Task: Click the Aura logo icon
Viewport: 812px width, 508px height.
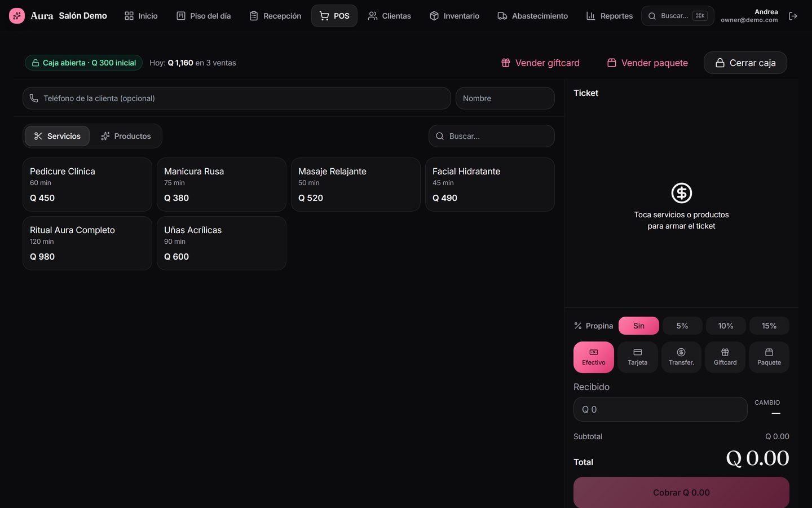Action: [17, 16]
